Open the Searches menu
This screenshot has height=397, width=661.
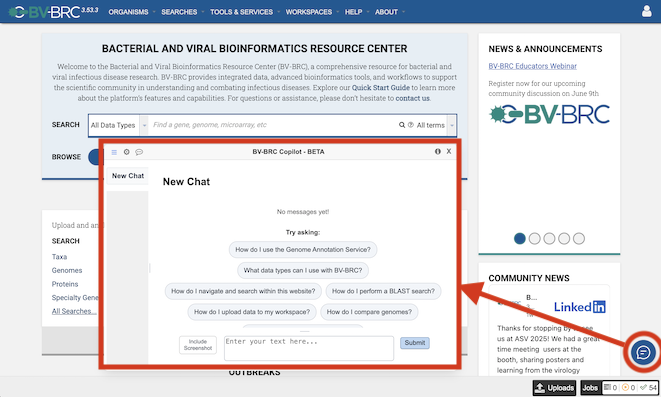click(x=179, y=12)
